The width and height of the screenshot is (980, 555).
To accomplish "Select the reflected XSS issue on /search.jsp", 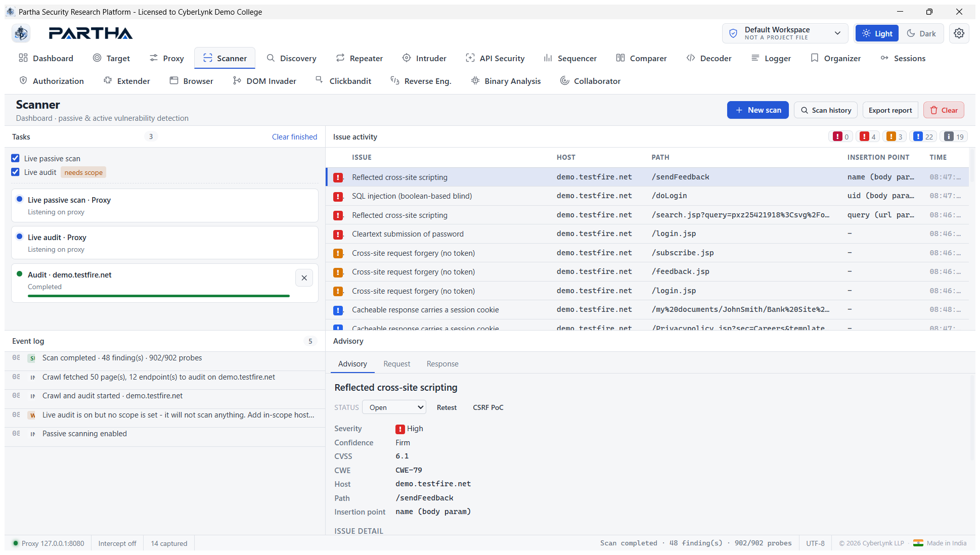I will (647, 215).
